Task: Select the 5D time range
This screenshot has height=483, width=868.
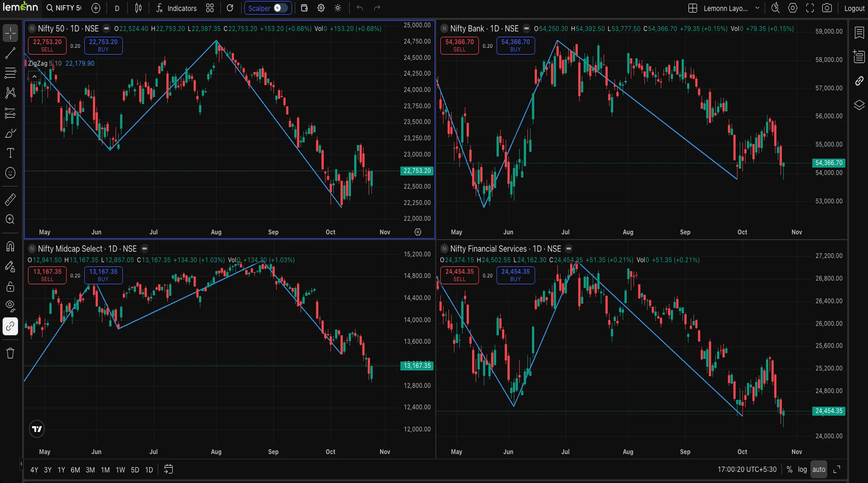Action: (135, 470)
